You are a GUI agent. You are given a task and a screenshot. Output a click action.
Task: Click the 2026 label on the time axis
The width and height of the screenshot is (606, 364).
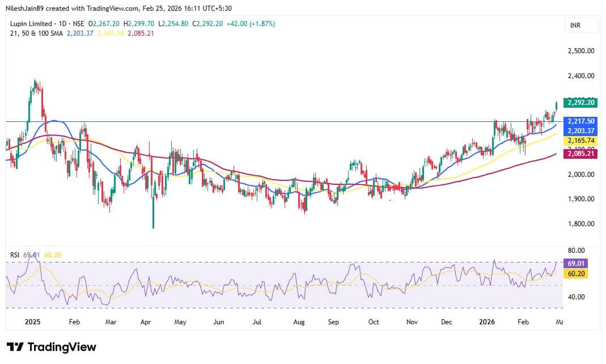tap(486, 322)
